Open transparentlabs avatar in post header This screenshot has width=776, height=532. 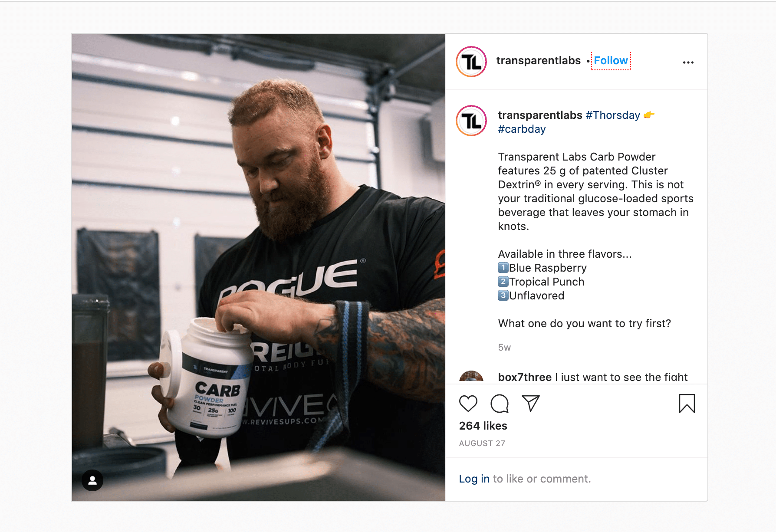tap(471, 62)
